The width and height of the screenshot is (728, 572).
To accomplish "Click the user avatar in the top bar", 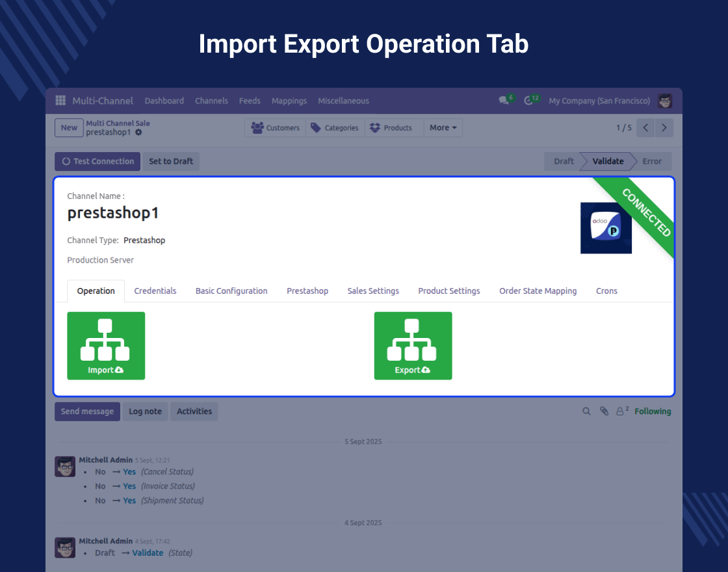I will point(665,101).
